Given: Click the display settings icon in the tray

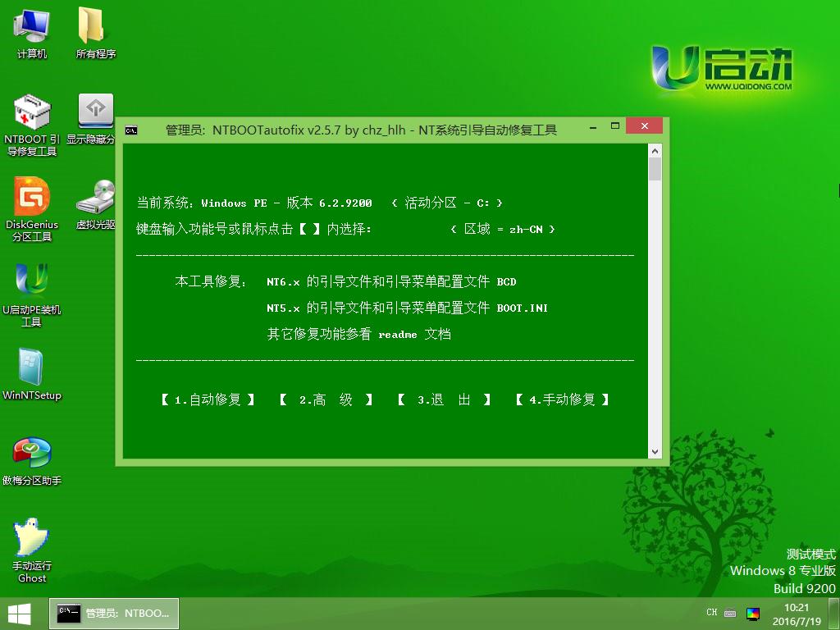Looking at the screenshot, I should 753,612.
